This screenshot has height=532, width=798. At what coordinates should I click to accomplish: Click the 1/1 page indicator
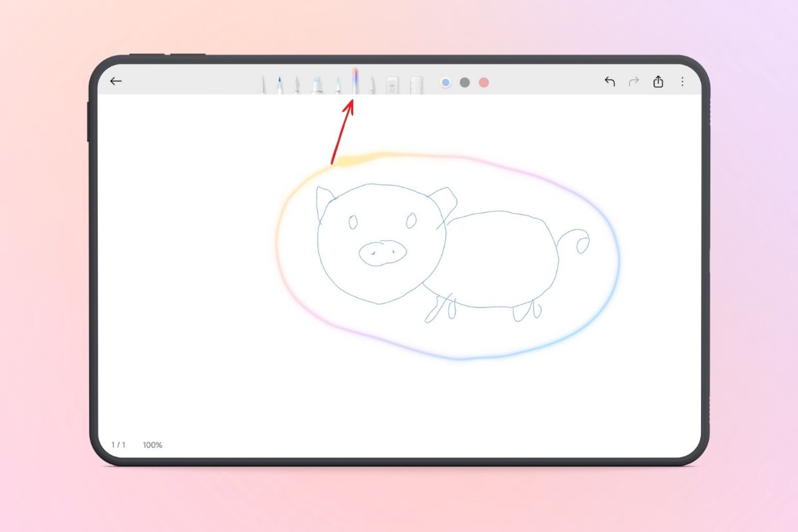[119, 445]
